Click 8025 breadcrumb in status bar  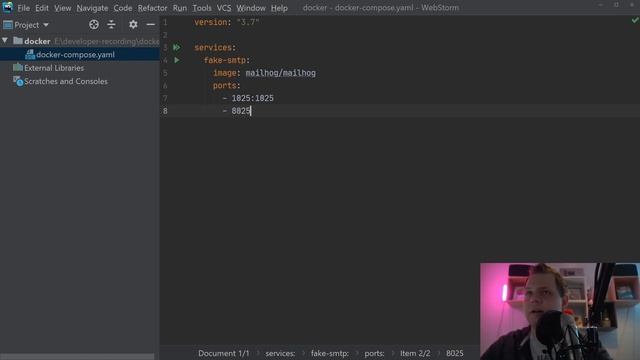click(x=454, y=353)
